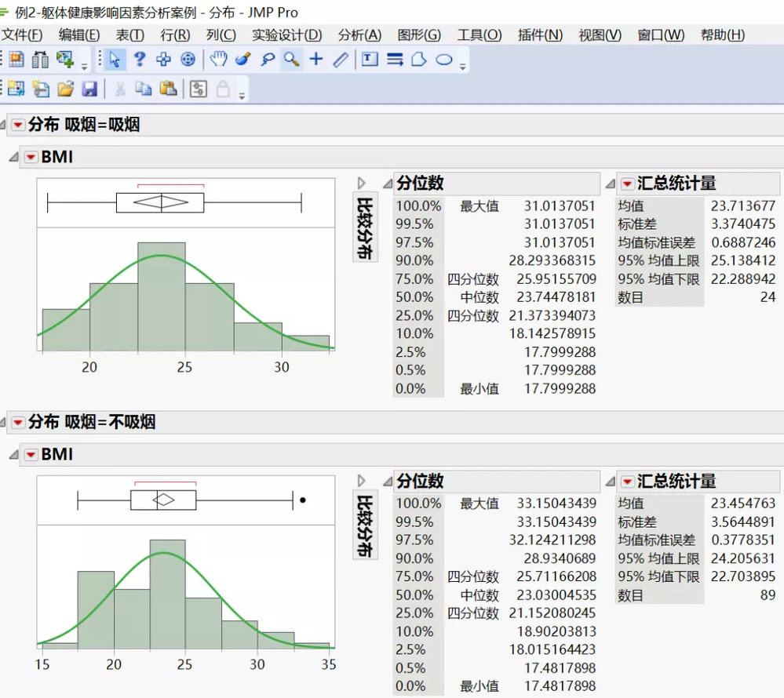Click the tallest bar in smoker histogram
This screenshot has height=698, width=784.
(162, 296)
